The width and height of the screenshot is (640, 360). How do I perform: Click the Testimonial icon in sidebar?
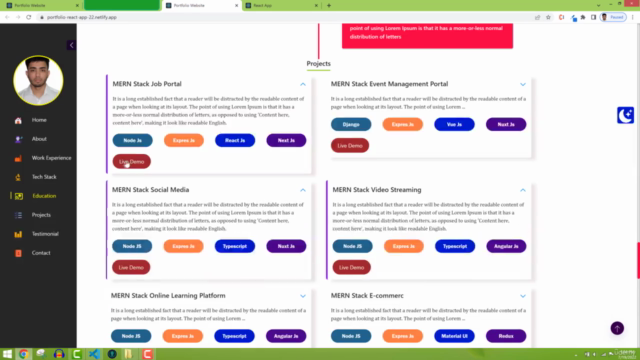tap(18, 234)
